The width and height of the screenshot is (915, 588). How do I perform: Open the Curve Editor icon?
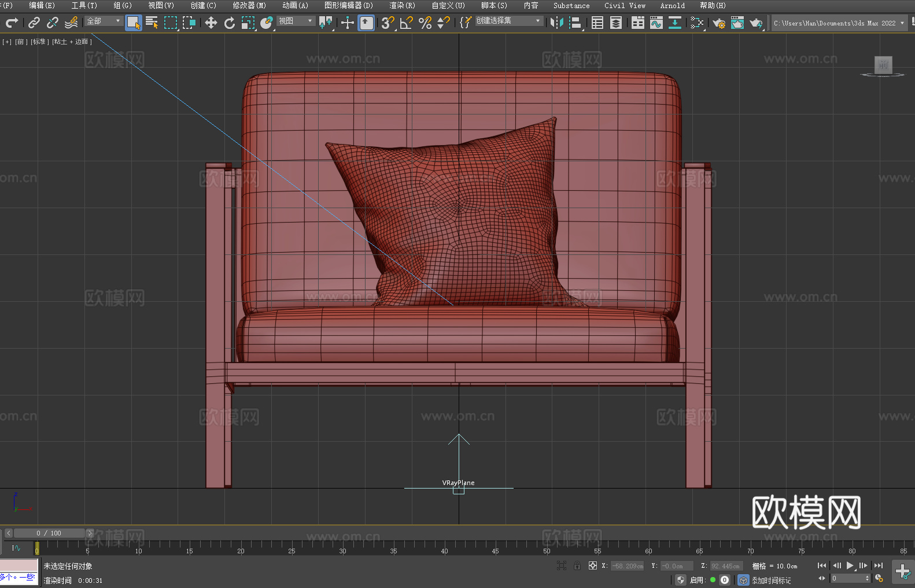tap(656, 23)
